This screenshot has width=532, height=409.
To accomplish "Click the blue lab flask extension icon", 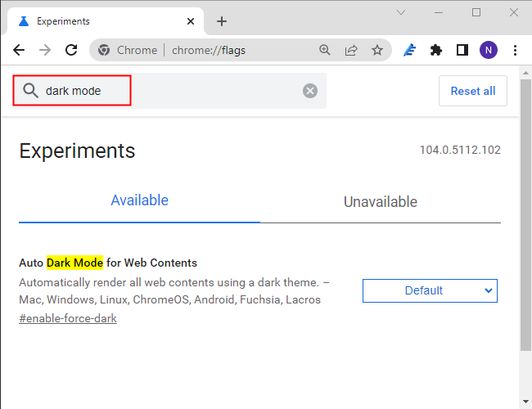I will pos(411,50).
